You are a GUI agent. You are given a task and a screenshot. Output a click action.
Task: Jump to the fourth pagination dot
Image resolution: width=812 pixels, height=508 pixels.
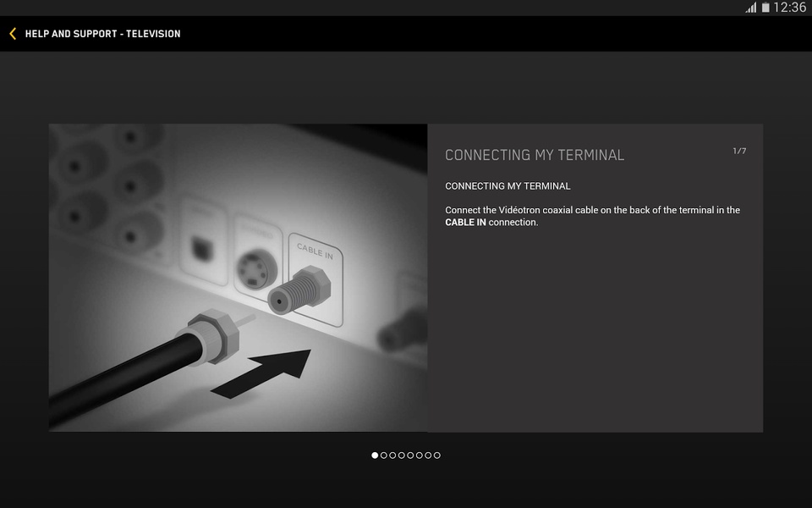pos(401,456)
